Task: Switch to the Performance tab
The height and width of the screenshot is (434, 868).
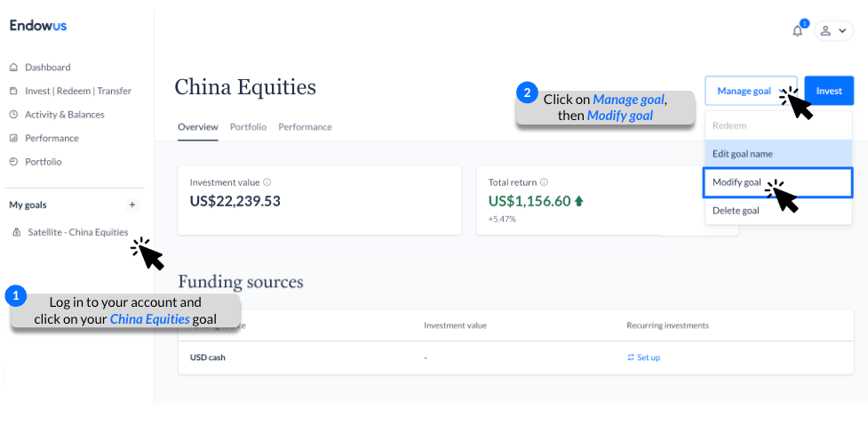Action: tap(305, 127)
